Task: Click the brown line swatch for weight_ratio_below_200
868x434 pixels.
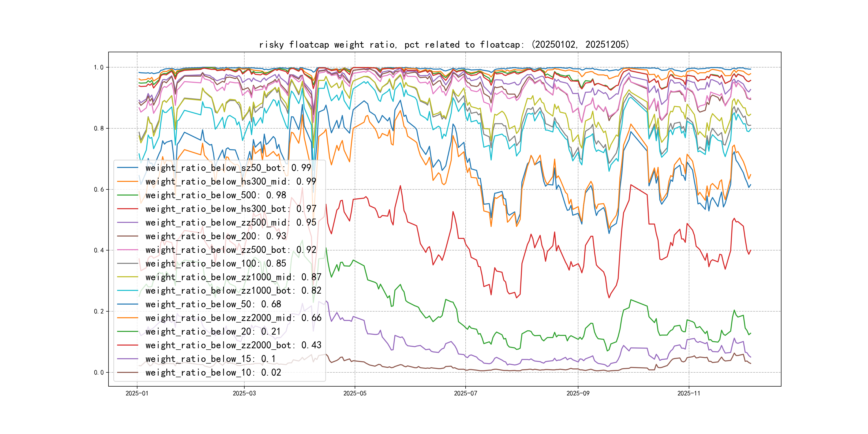Action: (127, 236)
